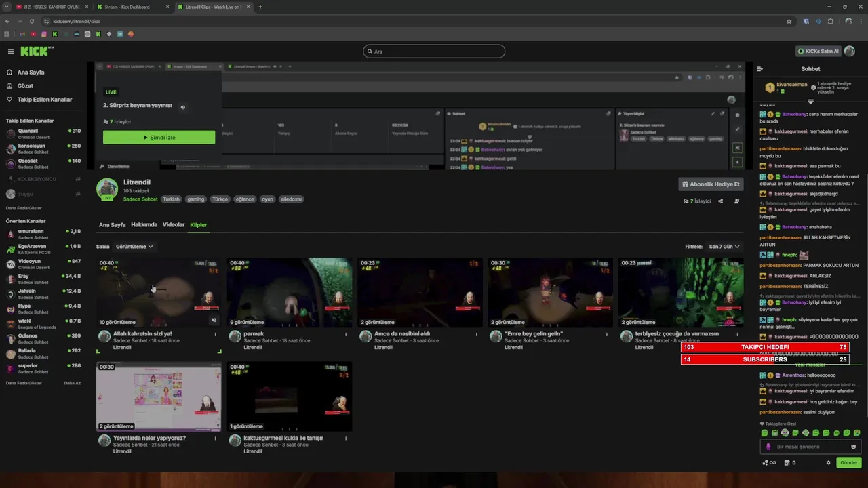Open the hamburger sidebar menu
This screenshot has height=488, width=868.
click(x=11, y=52)
